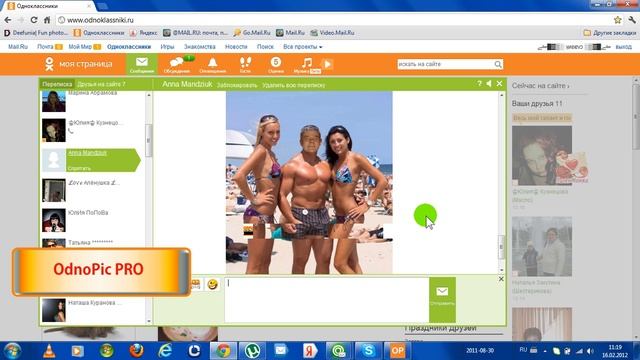
Task: Click the message text input area
Action: coord(327,300)
